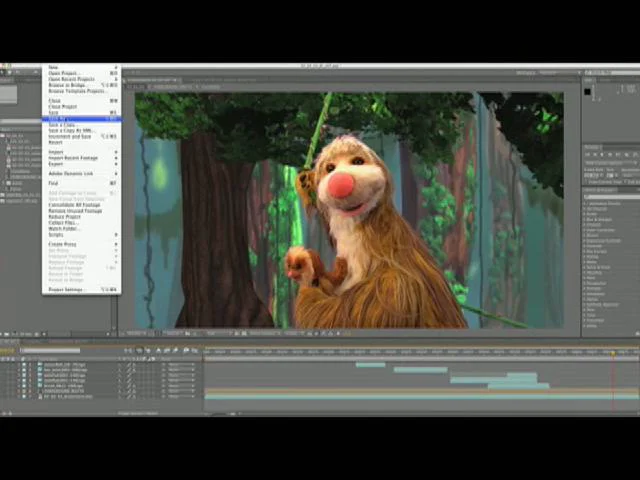The height and width of the screenshot is (480, 640).
Task: Choose Browse in Bridge menu item
Action: 82,85
